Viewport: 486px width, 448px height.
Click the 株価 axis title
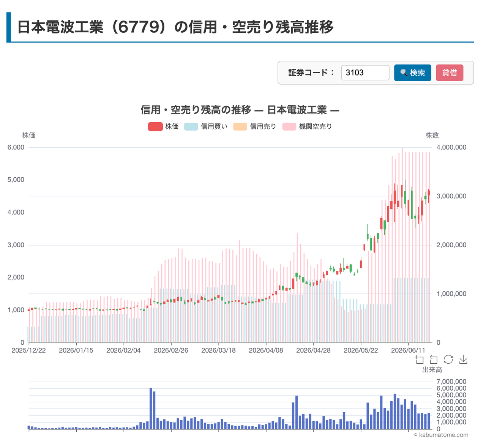coord(29,136)
